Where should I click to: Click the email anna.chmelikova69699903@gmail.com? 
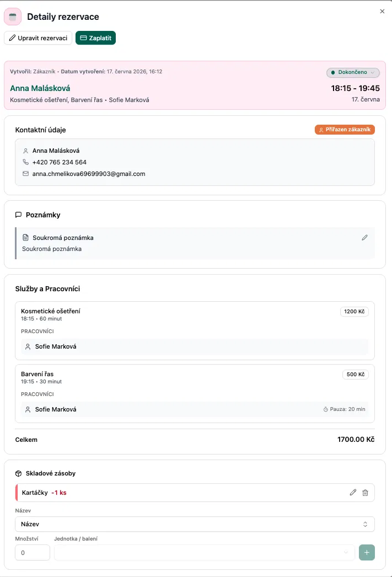pos(89,174)
